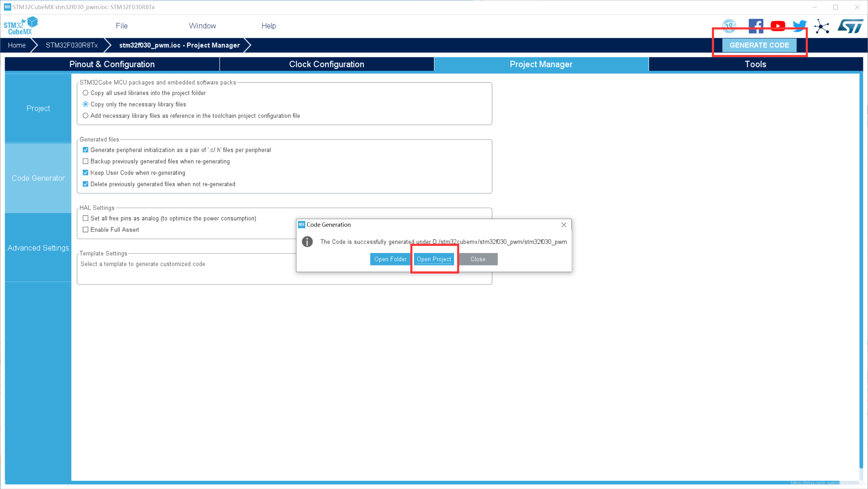The image size is (868, 489).
Task: Click Open Folder button in dialog
Action: pyautogui.click(x=391, y=259)
